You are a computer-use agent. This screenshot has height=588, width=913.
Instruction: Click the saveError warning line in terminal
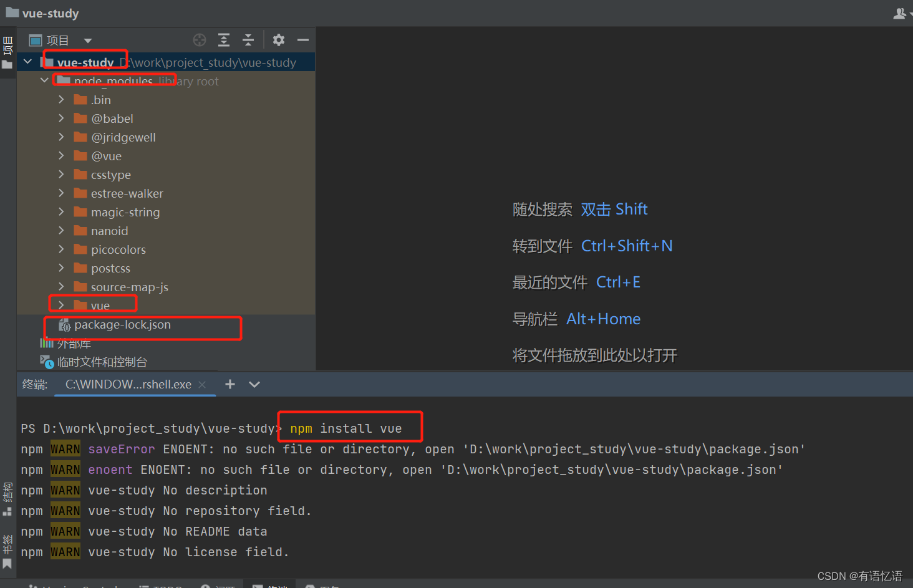click(413, 449)
